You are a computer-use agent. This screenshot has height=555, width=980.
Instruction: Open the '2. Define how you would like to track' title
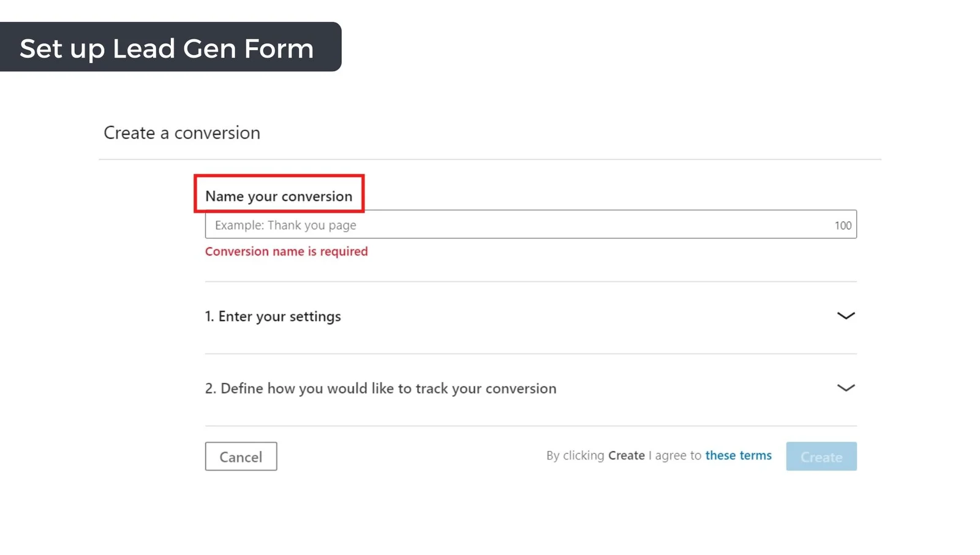380,388
